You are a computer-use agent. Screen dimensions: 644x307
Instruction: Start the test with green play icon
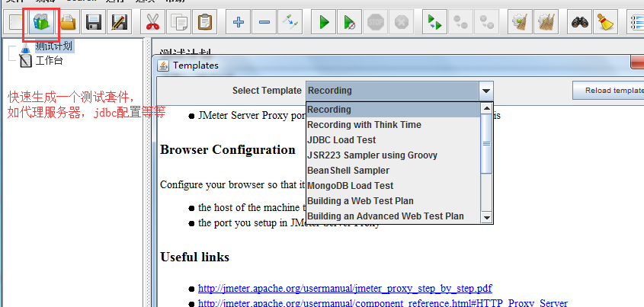click(x=324, y=22)
